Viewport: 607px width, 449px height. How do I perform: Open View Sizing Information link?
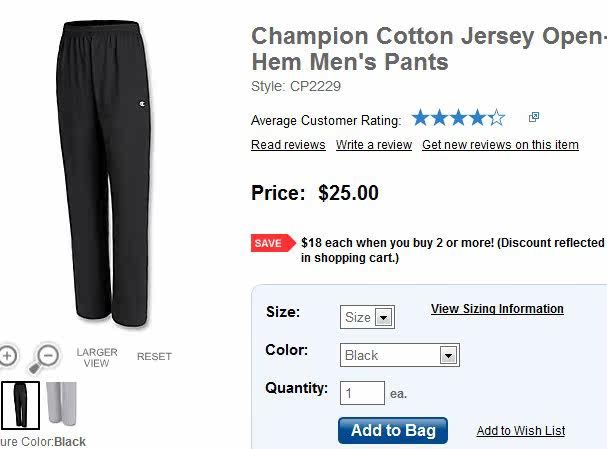[x=497, y=309]
